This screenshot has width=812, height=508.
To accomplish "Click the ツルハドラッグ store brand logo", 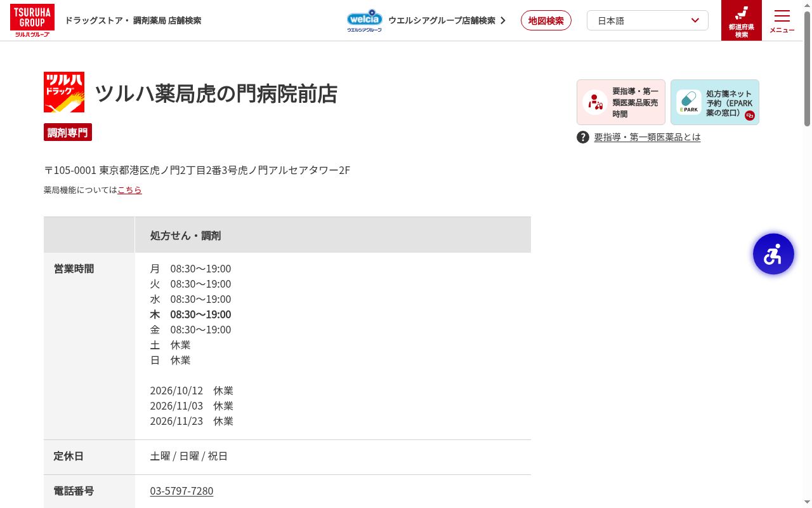I will 64,92.
